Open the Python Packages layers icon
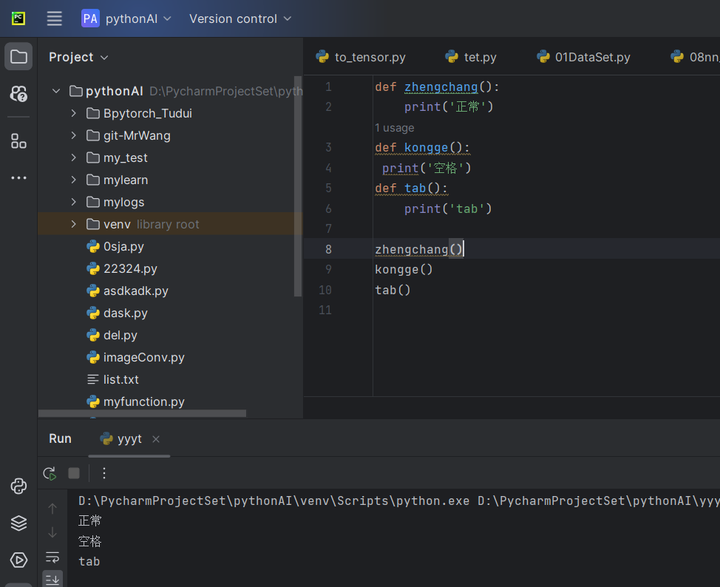This screenshot has height=587, width=720. click(x=18, y=523)
